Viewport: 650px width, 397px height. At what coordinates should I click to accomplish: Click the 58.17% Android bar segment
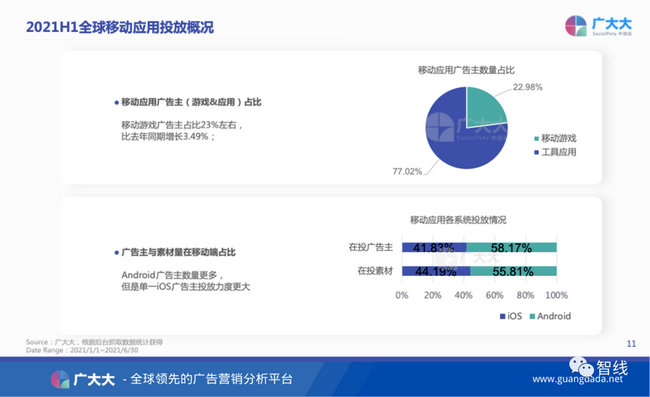[512, 247]
